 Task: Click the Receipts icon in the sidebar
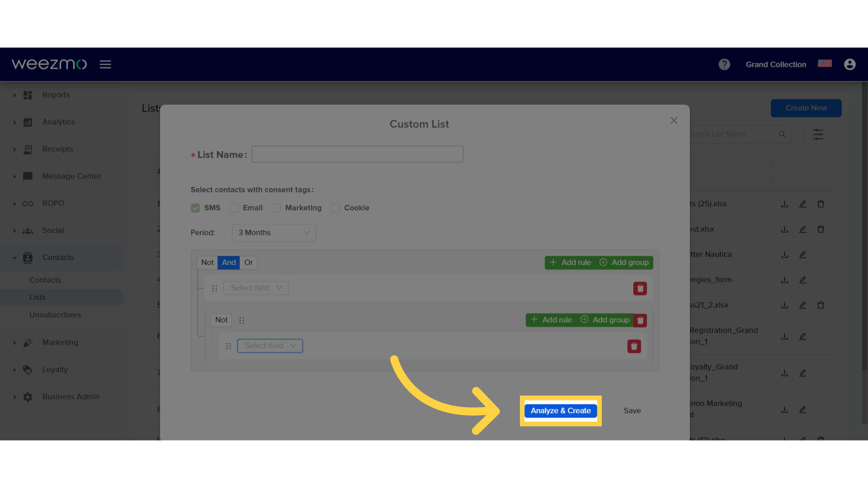click(x=28, y=149)
